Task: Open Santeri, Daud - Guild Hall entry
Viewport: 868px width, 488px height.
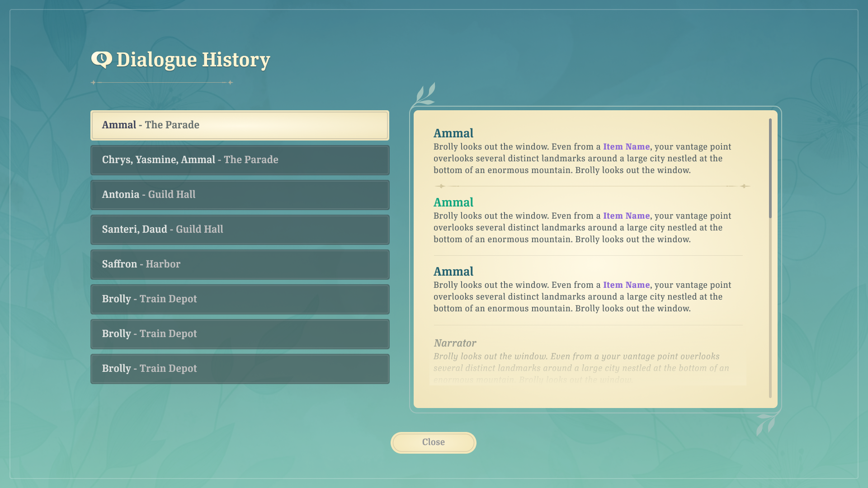Action: click(x=240, y=230)
